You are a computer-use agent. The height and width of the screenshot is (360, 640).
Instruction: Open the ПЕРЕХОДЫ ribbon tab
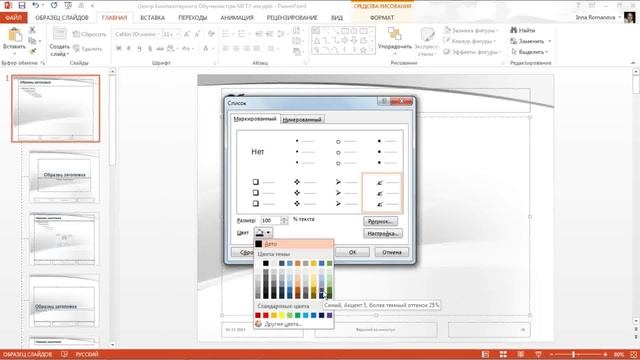coord(193,18)
